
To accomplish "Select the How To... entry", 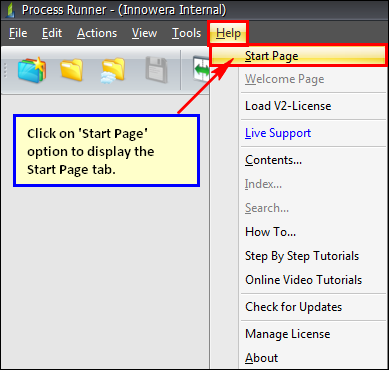I will [x=270, y=232].
